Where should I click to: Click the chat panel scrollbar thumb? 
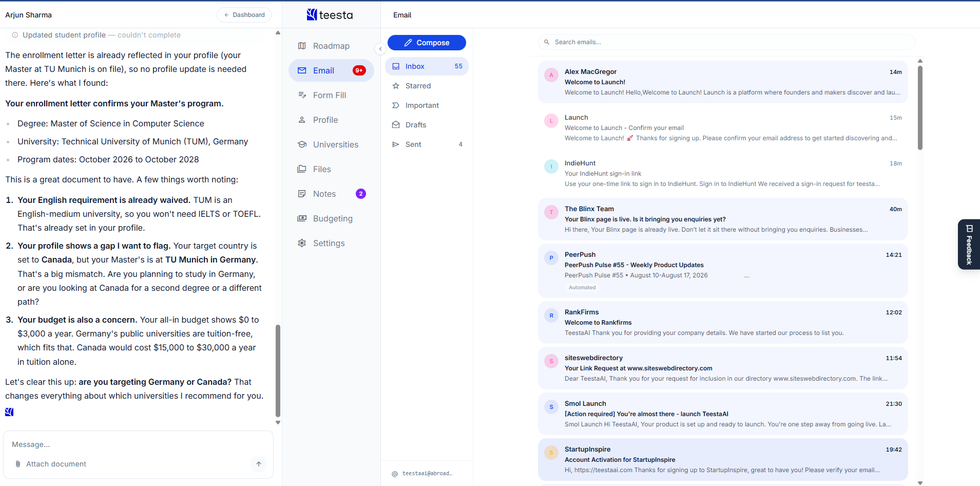pyautogui.click(x=278, y=370)
